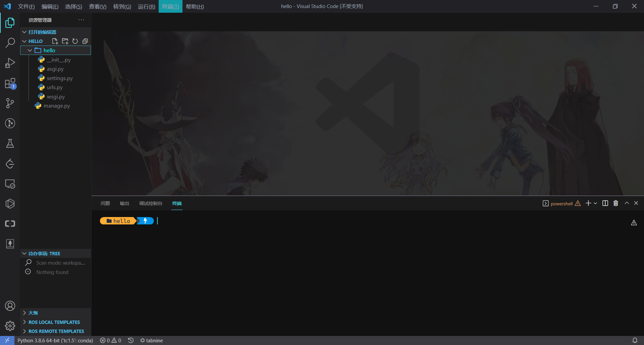Open the File menu
The height and width of the screenshot is (345, 644).
point(26,6)
